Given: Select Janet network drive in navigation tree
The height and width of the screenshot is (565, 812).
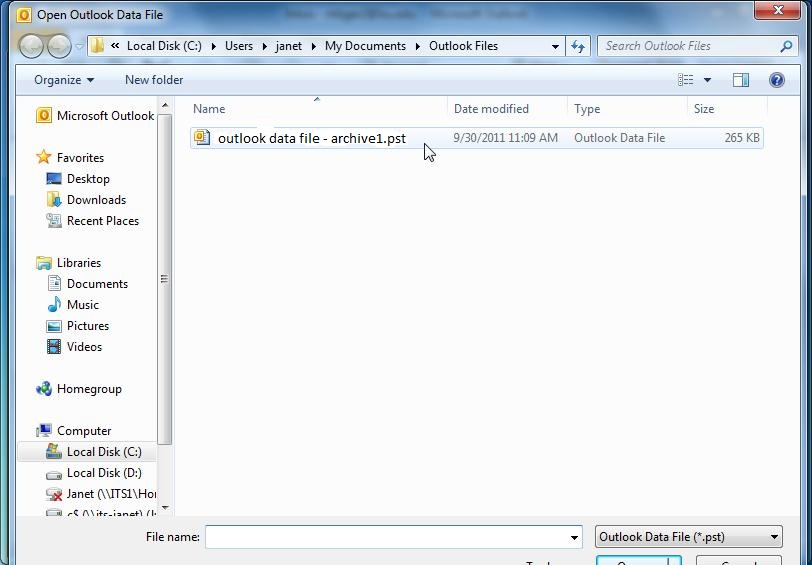Looking at the screenshot, I should [x=111, y=494].
